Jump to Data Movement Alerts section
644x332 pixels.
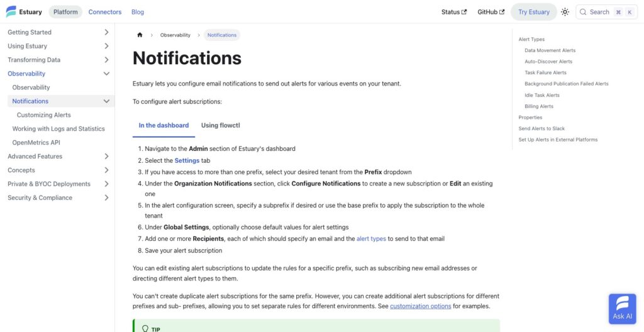[x=550, y=50]
